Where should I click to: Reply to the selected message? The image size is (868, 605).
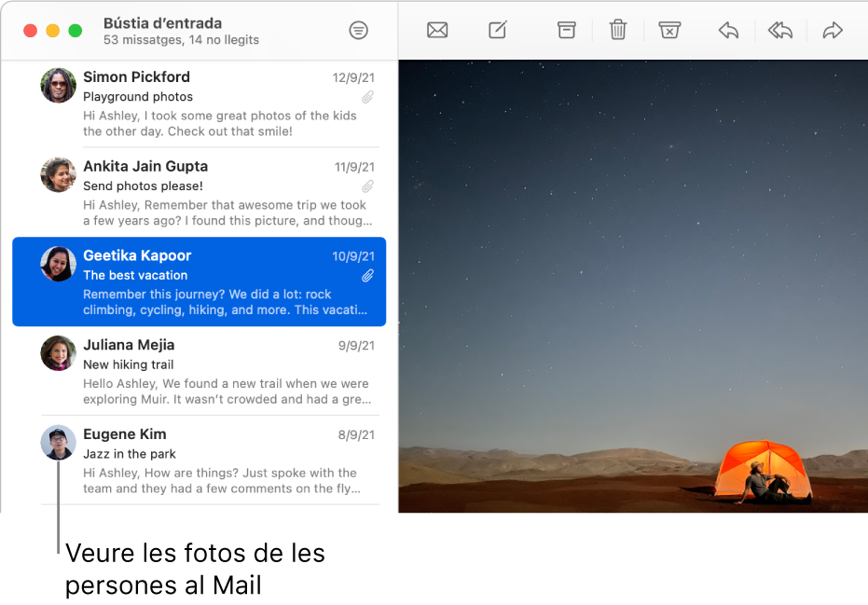[x=728, y=30]
